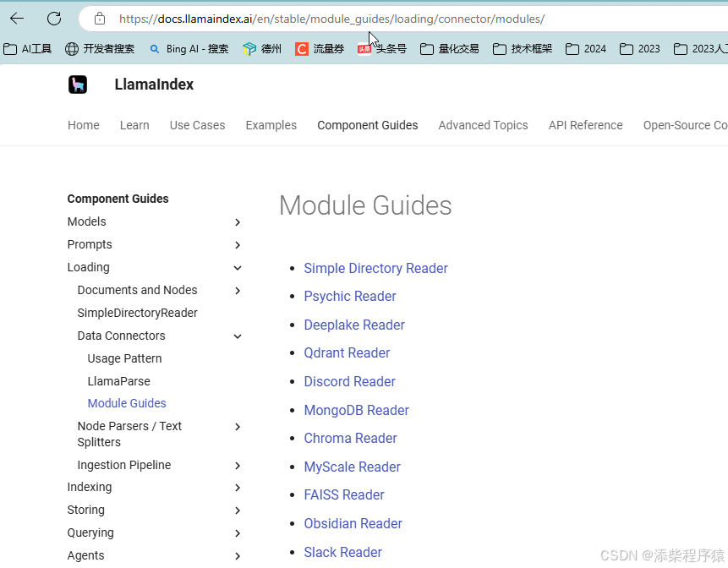Open the MongoDB Reader link
This screenshot has width=728, height=568.
point(357,410)
